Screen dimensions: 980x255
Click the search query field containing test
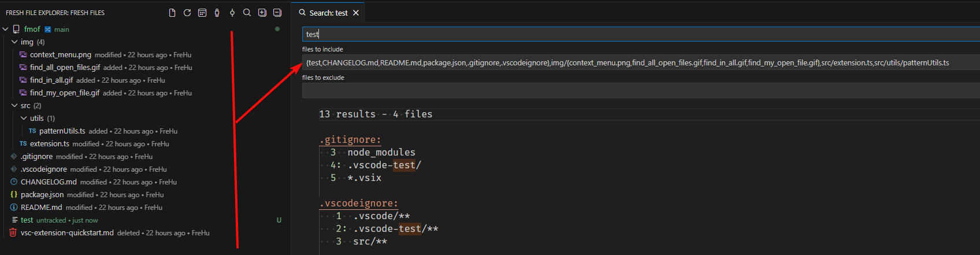641,34
